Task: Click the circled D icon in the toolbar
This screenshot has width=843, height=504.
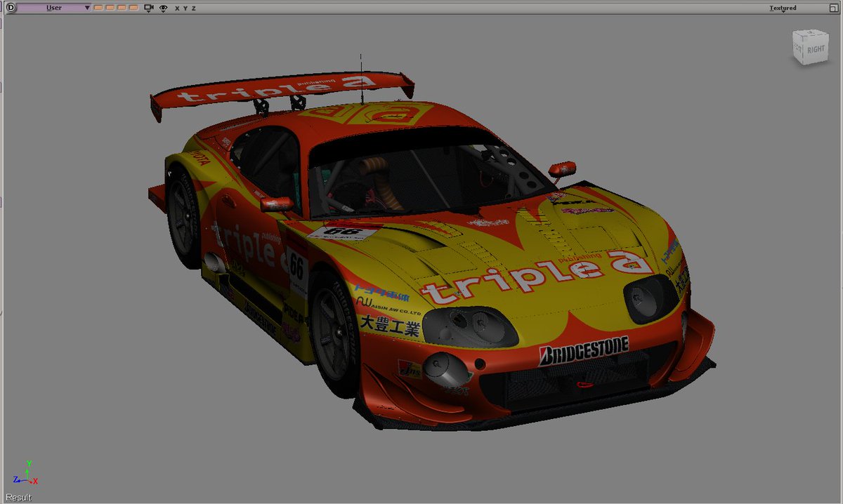Action: (x=11, y=7)
